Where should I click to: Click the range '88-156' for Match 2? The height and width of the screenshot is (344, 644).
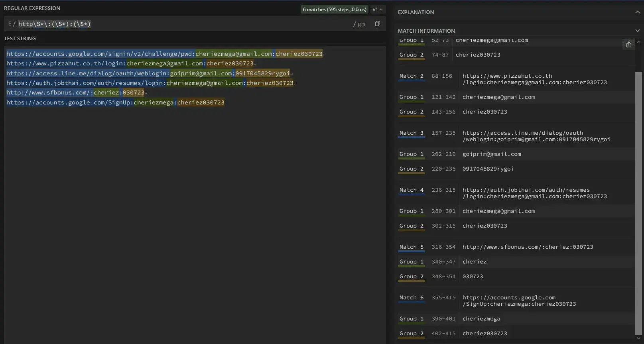(442, 76)
